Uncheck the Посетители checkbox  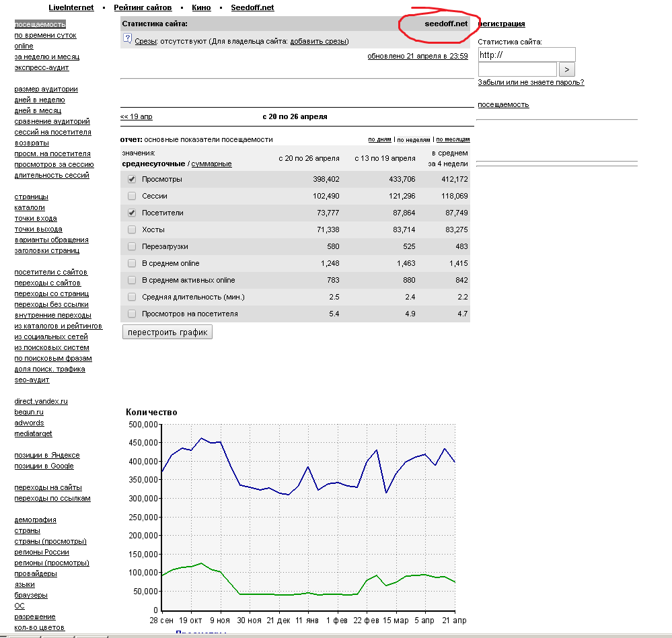132,213
